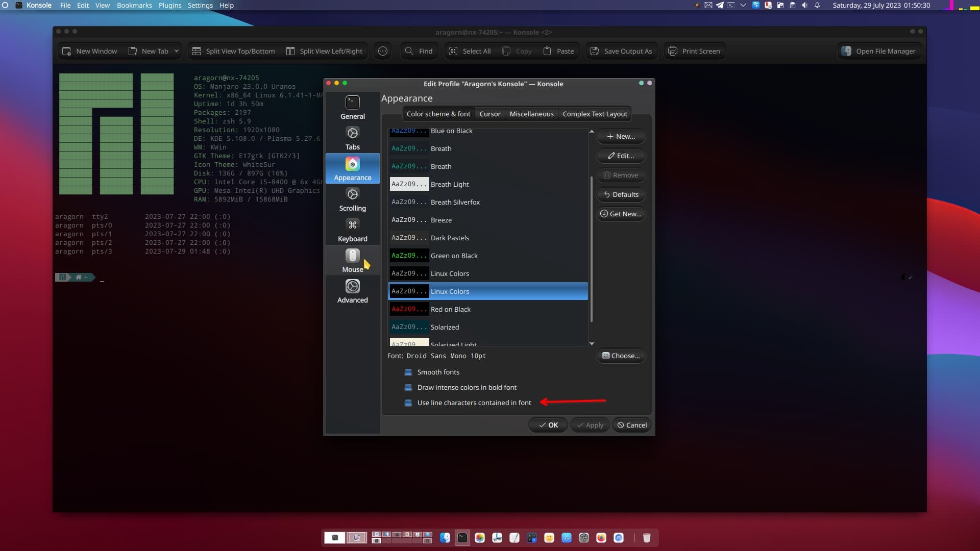Select Red on Black color scheme
This screenshot has width=980, height=551.
[487, 309]
